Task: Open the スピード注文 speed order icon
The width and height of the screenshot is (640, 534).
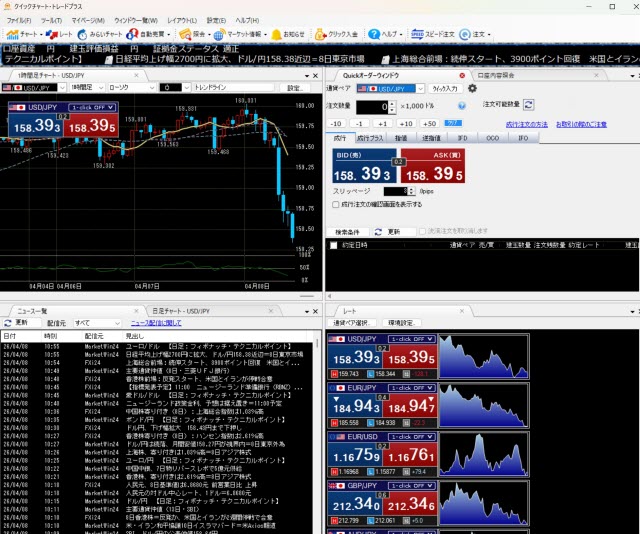Action: tap(432, 34)
